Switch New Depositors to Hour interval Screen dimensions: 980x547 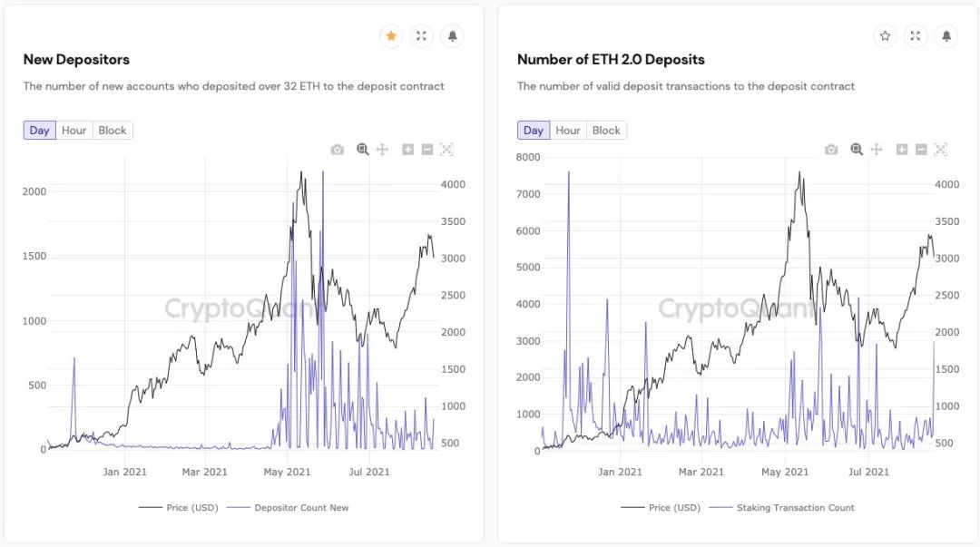(x=73, y=130)
